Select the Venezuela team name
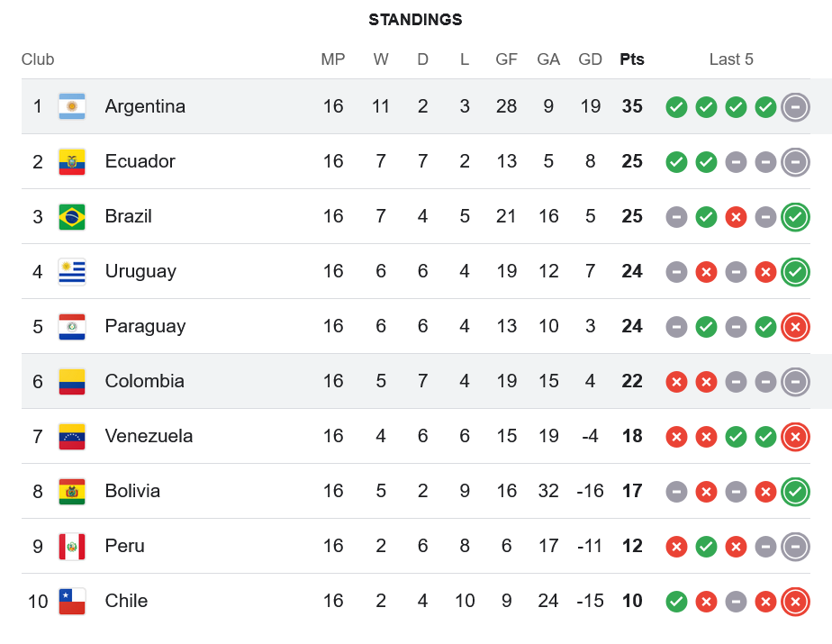Screen dimensions: 832x644 click(149, 436)
